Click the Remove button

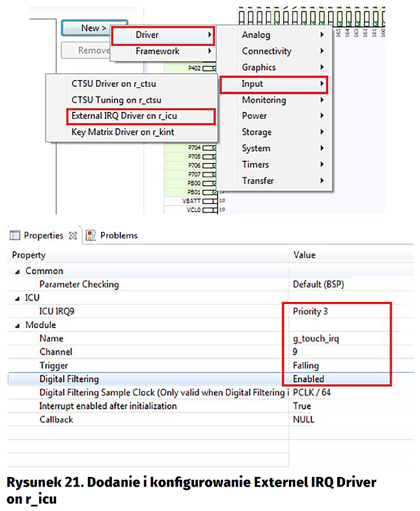click(85, 50)
